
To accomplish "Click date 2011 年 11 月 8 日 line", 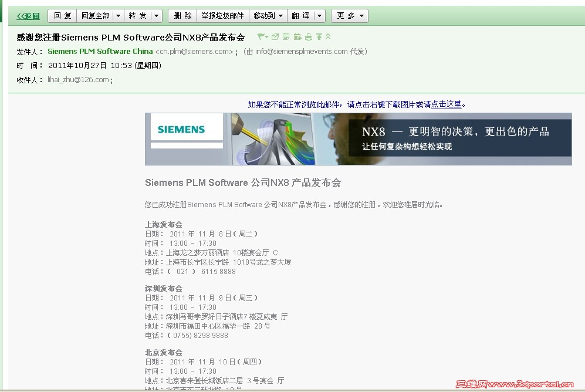I will (x=201, y=234).
